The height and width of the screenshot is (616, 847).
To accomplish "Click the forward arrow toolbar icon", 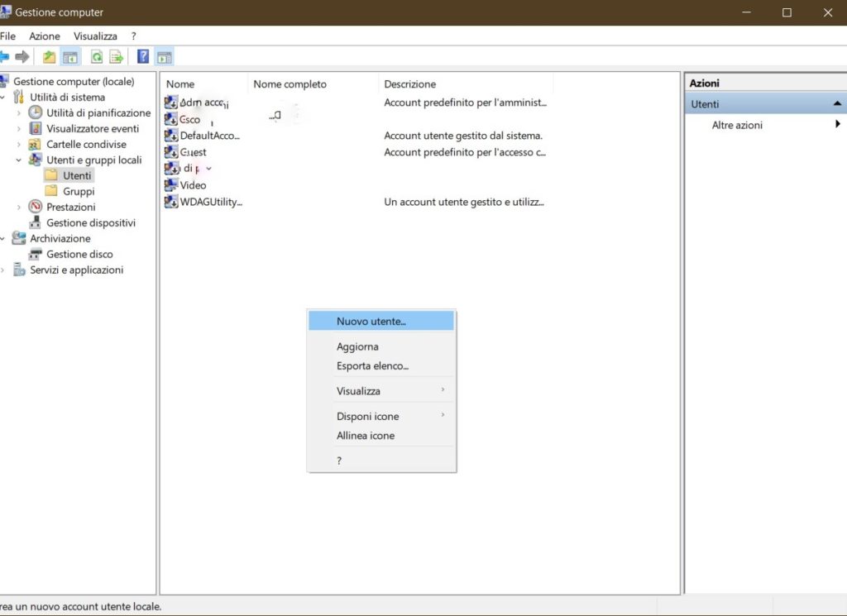I will pyautogui.click(x=22, y=57).
